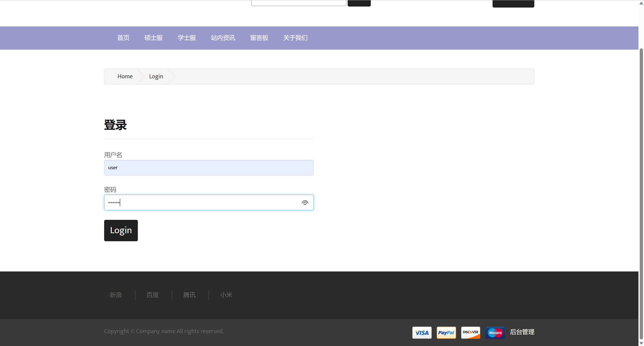Click the Login breadcrumb link

coord(156,76)
